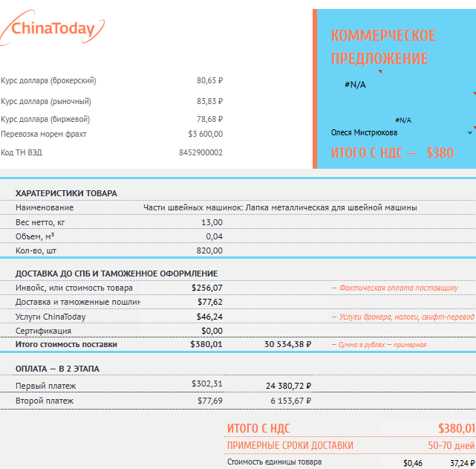Viewport: 476px width, 469px height.
Task: Click the first payment amount $302,31
Action: click(207, 384)
